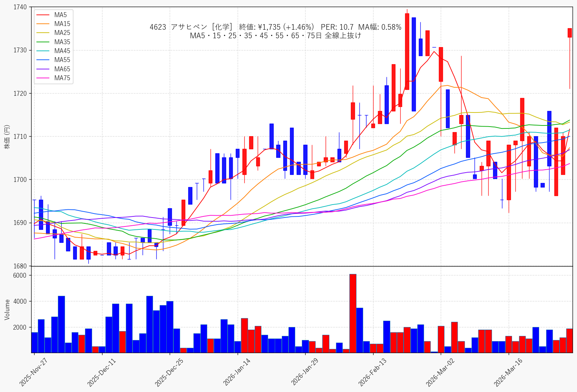This screenshot has height=392, width=577.
Task: Click the 2000 volume axis label
Action: click(20, 327)
